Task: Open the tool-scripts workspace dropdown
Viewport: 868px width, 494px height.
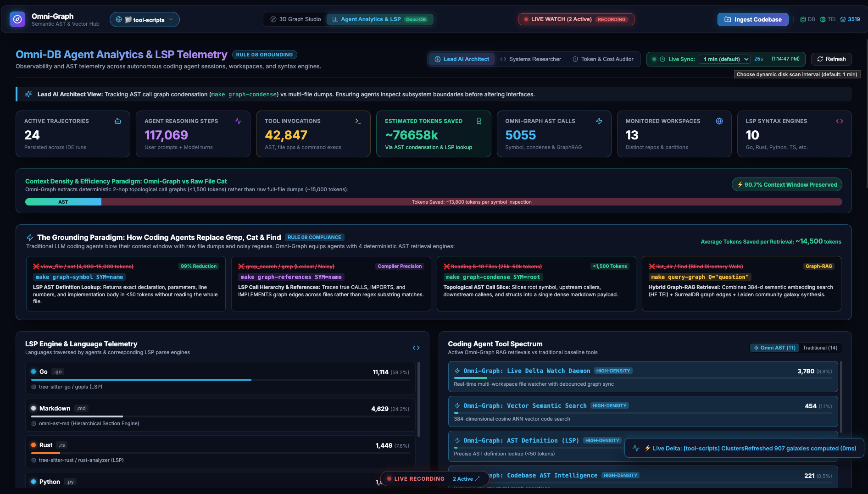Action: (145, 20)
